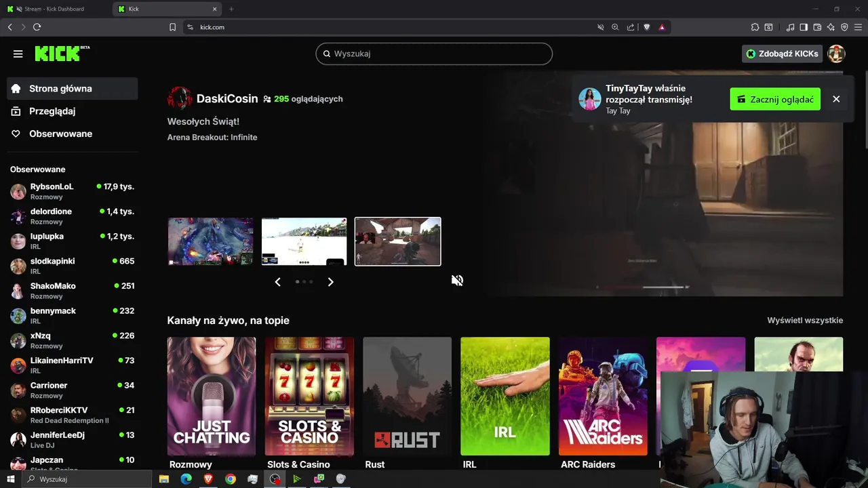Screen dimensions: 868x488
Task: Click Zdobądź KICKs button
Action: click(x=782, y=54)
